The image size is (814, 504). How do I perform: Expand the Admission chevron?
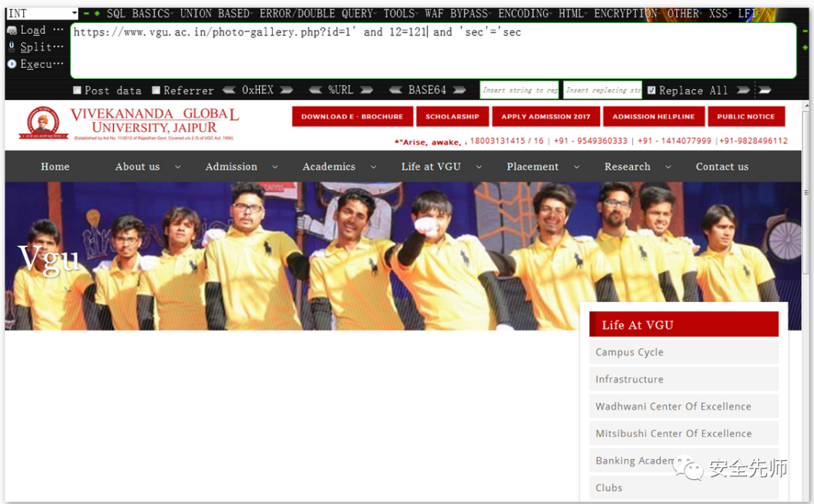click(275, 167)
